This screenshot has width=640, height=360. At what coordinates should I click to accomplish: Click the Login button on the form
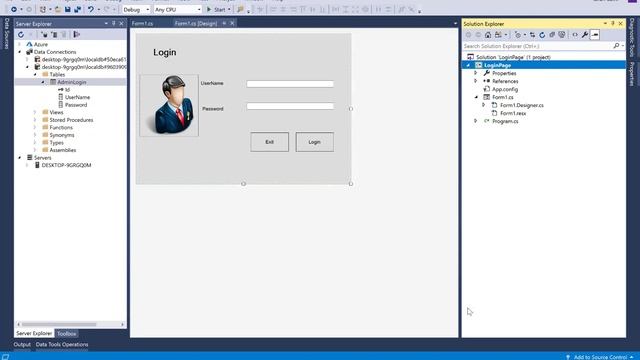pos(315,142)
